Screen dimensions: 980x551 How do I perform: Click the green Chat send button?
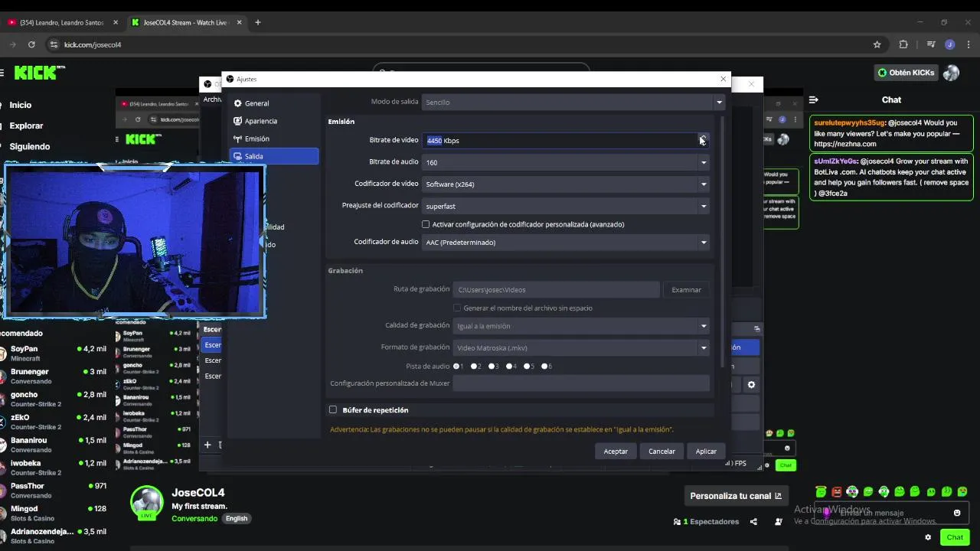coord(955,537)
